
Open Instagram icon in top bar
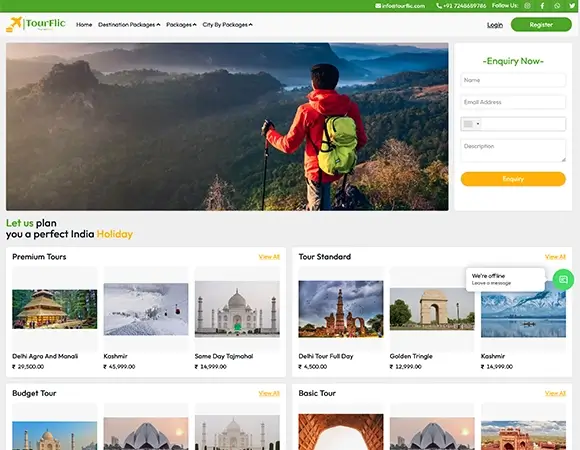click(527, 6)
